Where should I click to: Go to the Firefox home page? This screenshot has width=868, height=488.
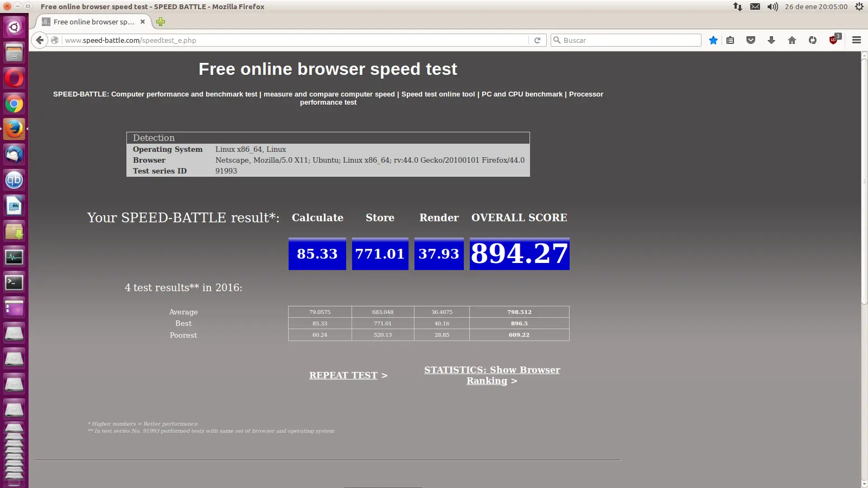792,40
